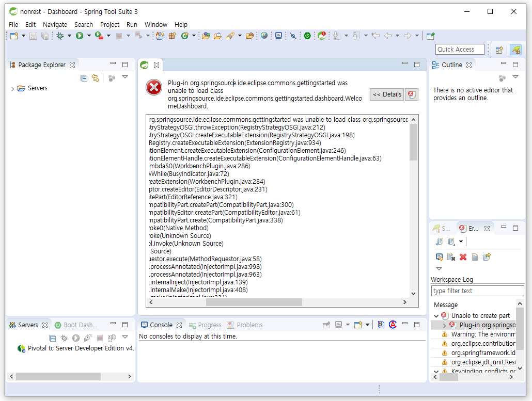The width and height of the screenshot is (532, 401).
Task: Click the Export Log icon in Error Log
Action: click(440, 242)
